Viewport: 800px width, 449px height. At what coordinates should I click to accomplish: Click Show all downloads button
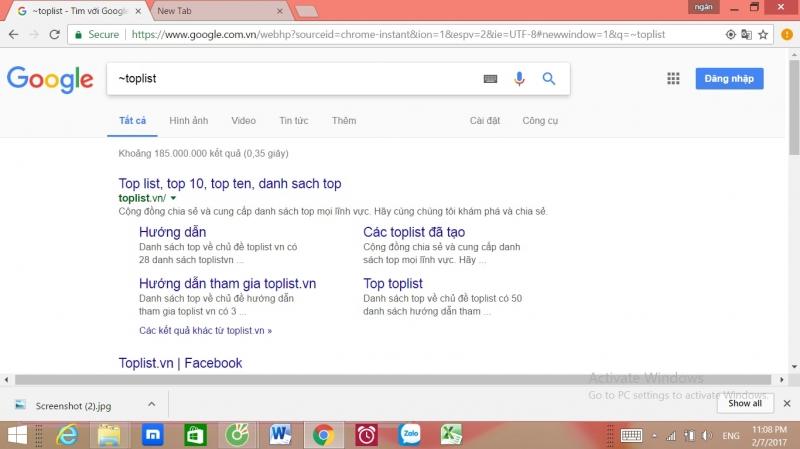coord(744,404)
